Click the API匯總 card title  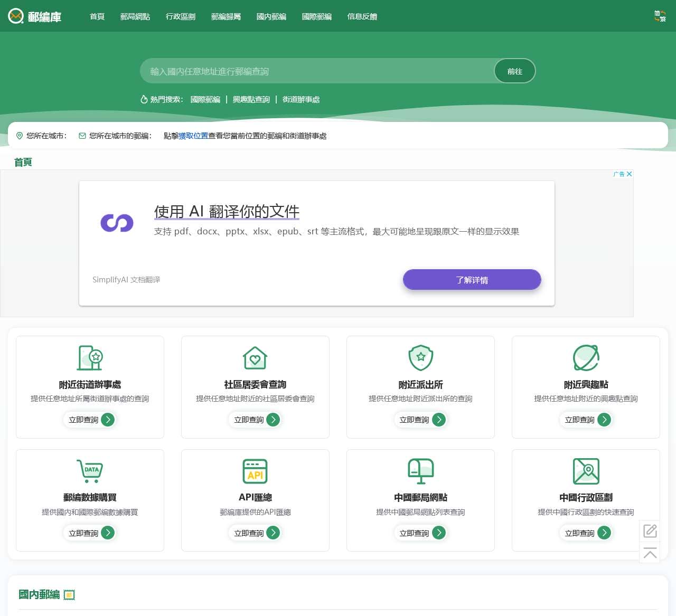255,497
